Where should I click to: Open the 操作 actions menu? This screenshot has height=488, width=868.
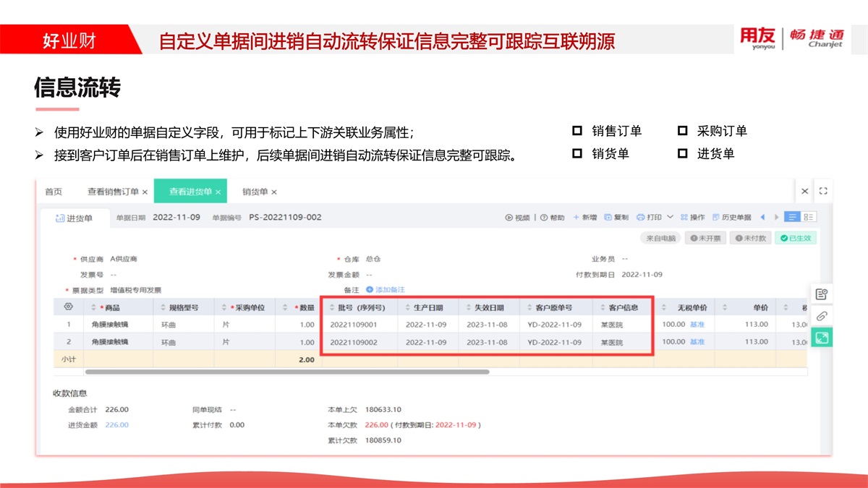point(692,218)
